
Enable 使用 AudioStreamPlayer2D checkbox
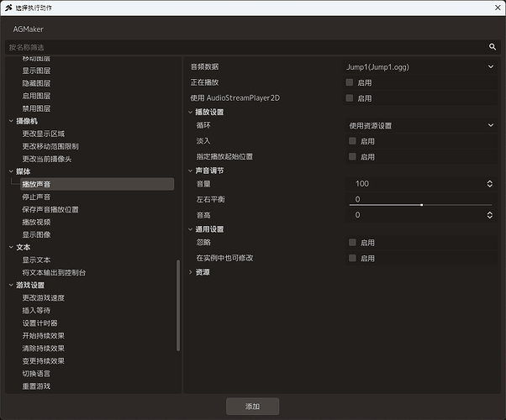coord(350,98)
